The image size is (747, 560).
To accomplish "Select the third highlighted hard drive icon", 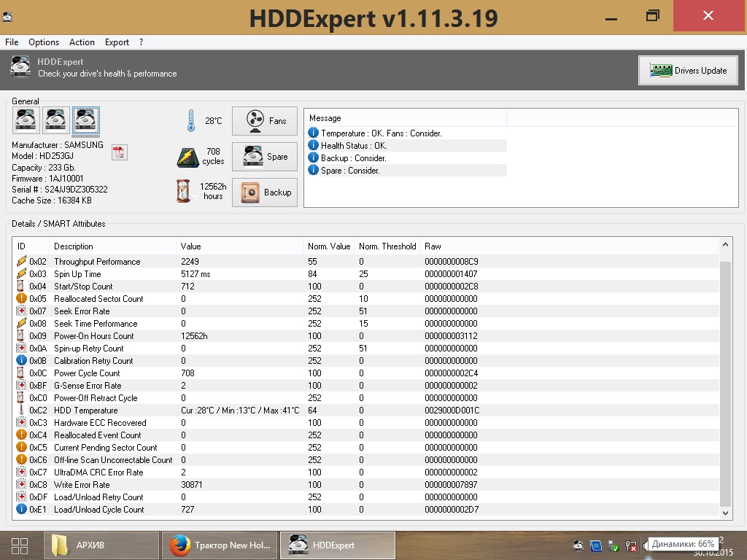I will (x=86, y=120).
